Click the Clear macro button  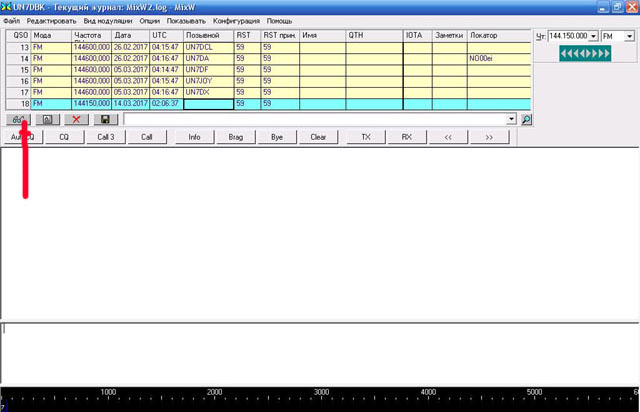[x=318, y=137]
